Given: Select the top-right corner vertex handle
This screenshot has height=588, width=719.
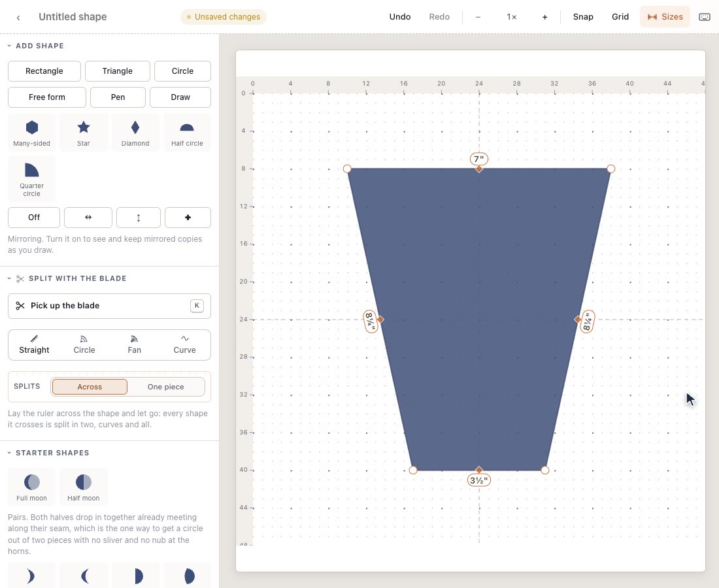Looking at the screenshot, I should (610, 169).
